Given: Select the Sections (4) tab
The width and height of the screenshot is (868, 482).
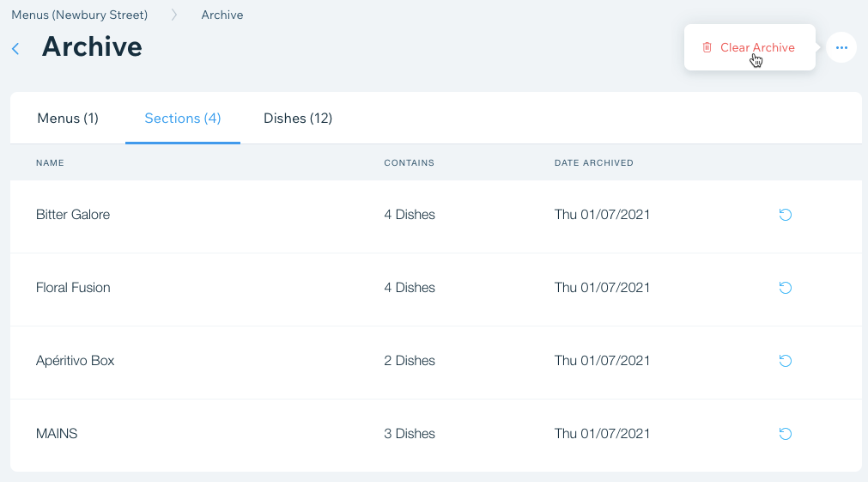Looking at the screenshot, I should (x=183, y=118).
